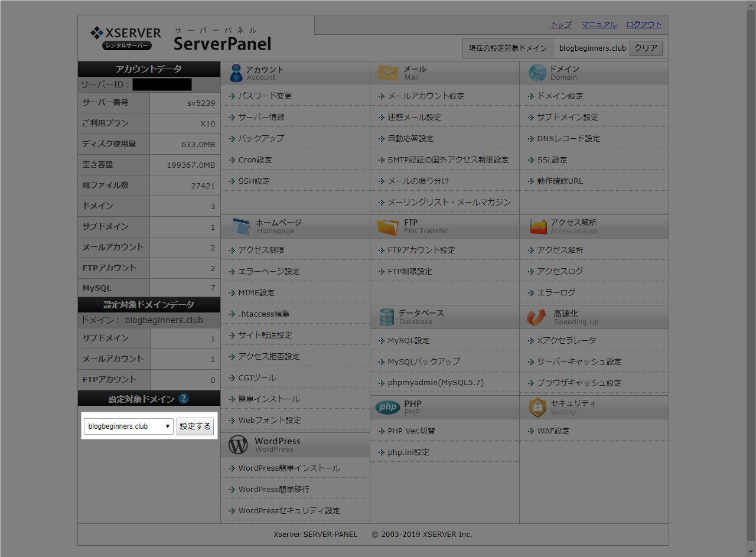Open アクセス拒否設定
This screenshot has width=756, height=557.
click(x=269, y=356)
